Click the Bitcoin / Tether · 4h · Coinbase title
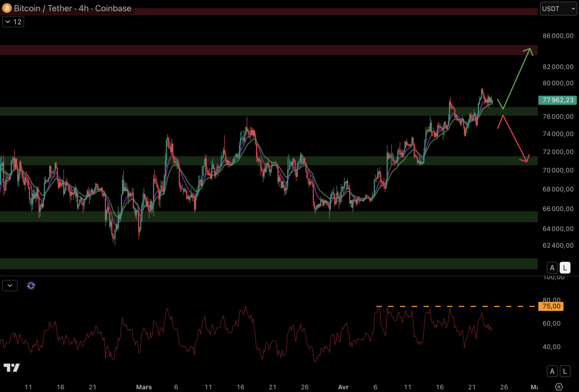Viewport: 579px width, 392px height. 72,8
